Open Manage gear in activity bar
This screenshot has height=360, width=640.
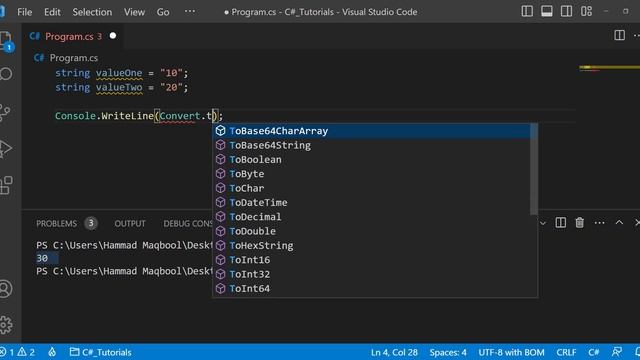pyautogui.click(x=6, y=325)
